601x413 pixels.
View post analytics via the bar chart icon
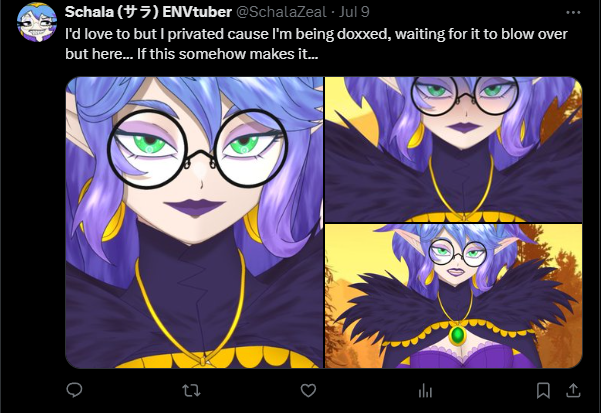[425, 391]
